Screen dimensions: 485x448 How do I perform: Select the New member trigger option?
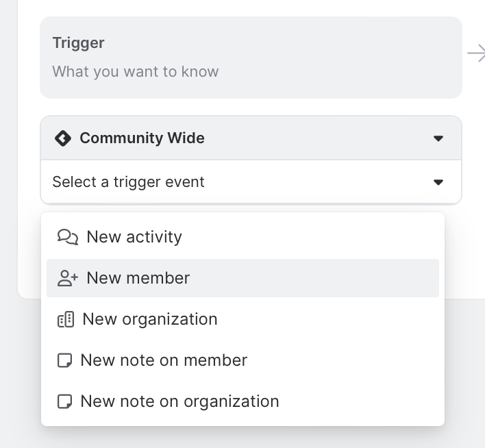tap(138, 278)
